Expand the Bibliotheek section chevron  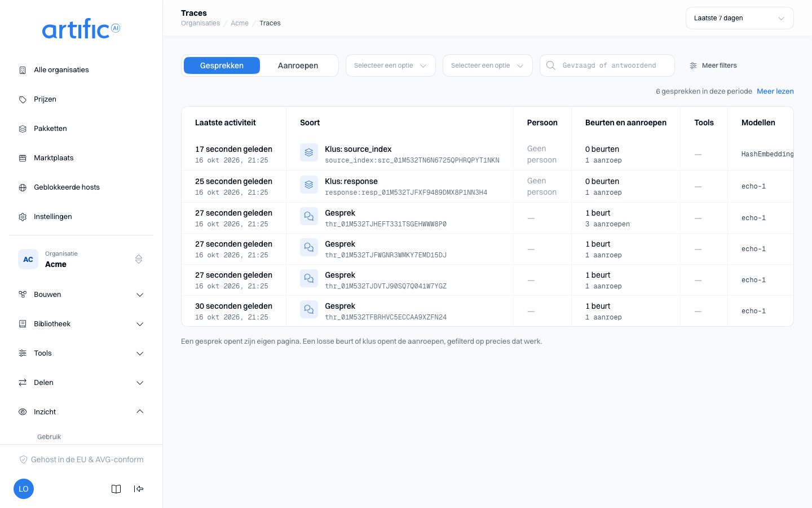(140, 324)
